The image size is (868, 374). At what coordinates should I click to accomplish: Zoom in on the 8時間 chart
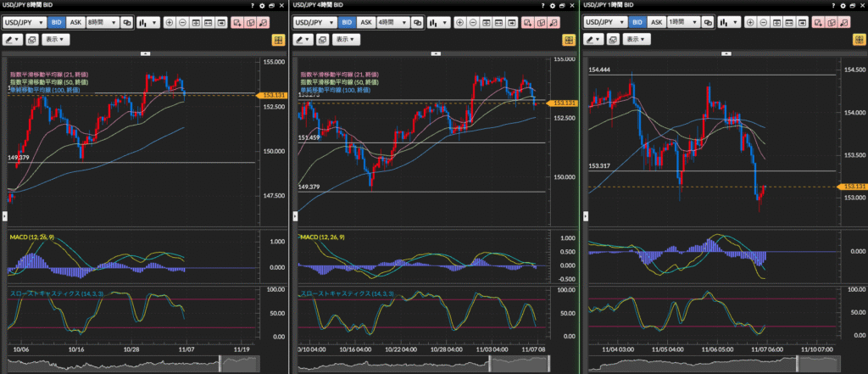click(169, 22)
